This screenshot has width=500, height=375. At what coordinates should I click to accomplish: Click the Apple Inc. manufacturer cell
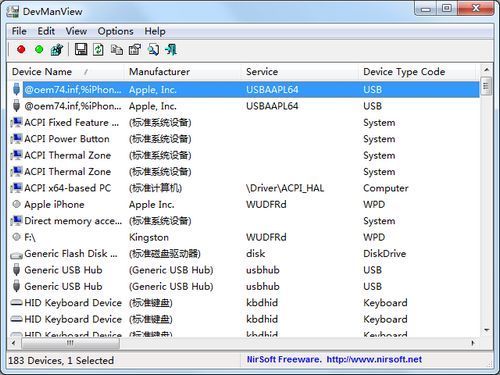pos(152,204)
